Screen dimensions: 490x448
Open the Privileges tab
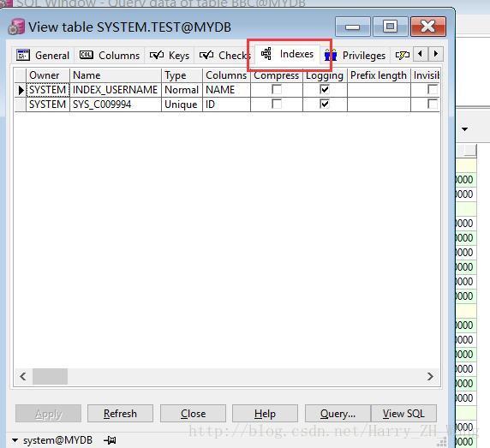coord(356,56)
